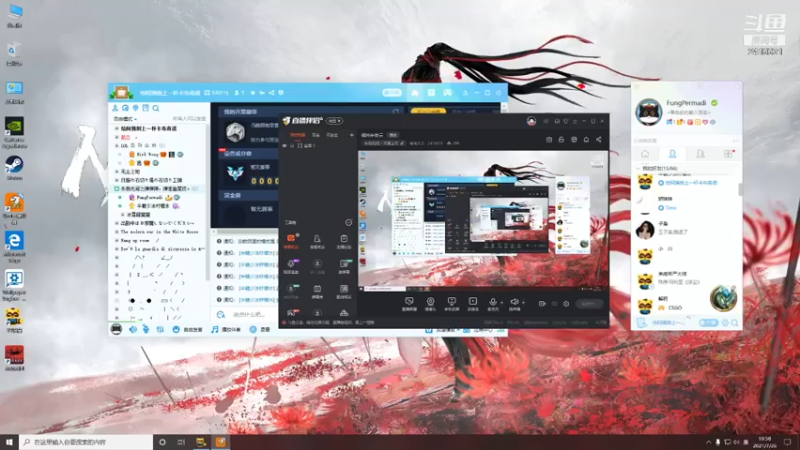Click the speaker icon in the streaming app bottom bar
This screenshot has height=450, width=800.
514,304
